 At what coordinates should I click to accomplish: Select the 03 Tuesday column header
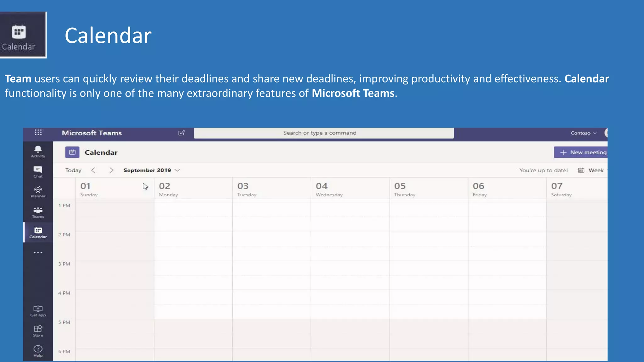tap(272, 188)
